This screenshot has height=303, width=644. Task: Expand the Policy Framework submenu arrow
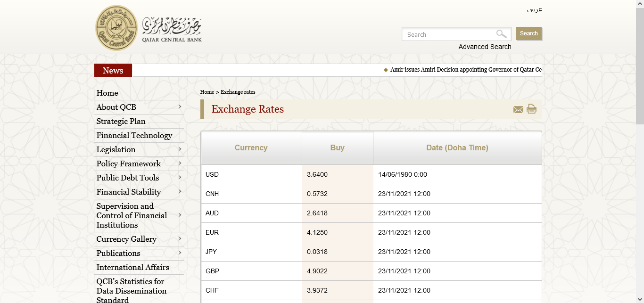point(180,164)
